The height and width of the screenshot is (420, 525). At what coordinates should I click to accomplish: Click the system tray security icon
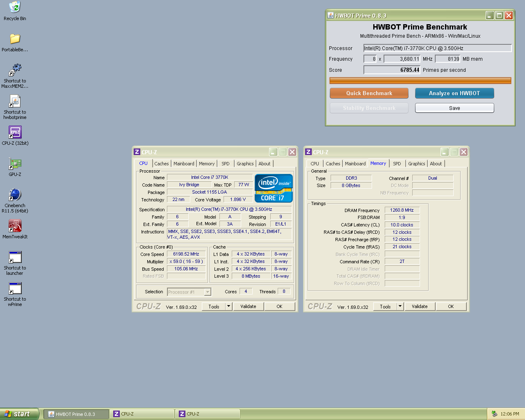[x=494, y=414]
